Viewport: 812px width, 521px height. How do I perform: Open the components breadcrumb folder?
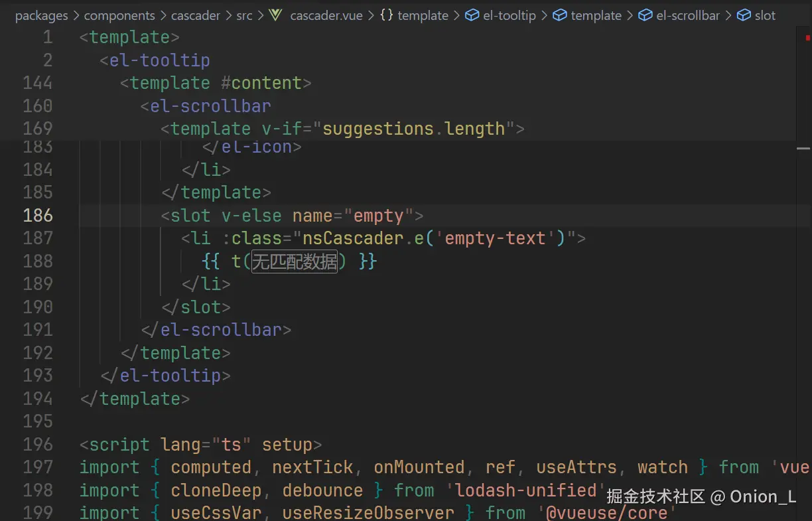[x=119, y=15]
